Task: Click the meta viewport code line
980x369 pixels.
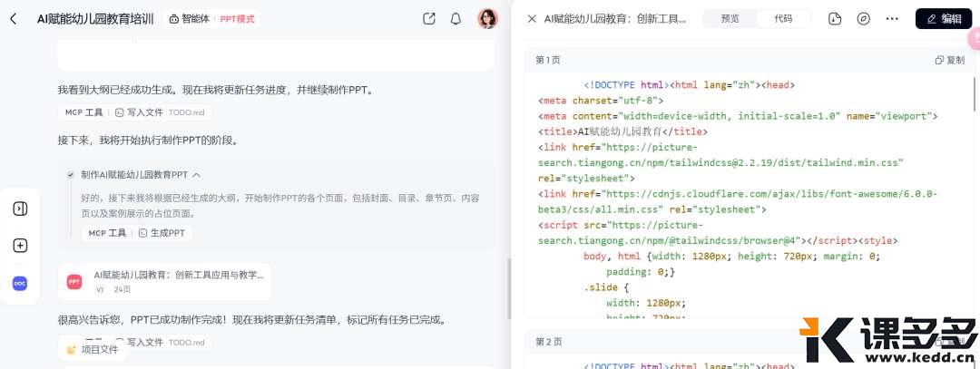Action: [x=738, y=116]
